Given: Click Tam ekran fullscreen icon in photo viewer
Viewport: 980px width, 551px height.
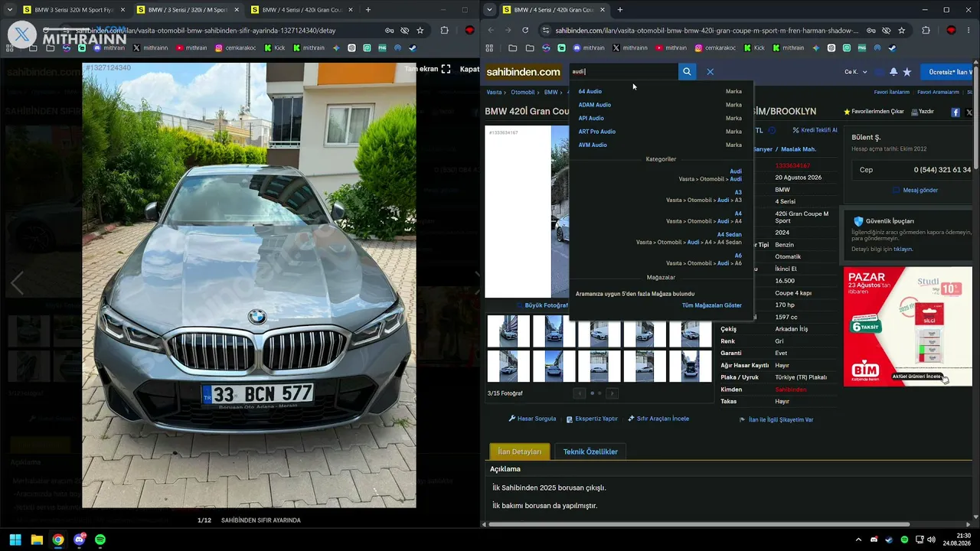Looking at the screenshot, I should 446,69.
